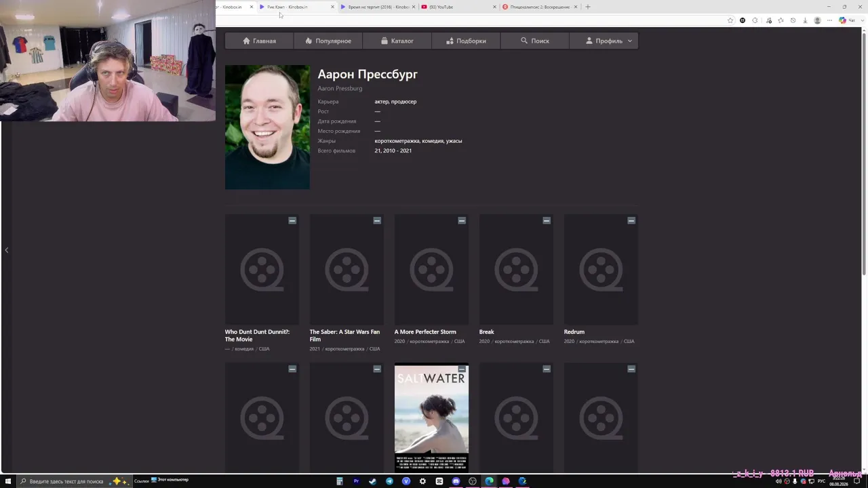Open the browser downloads icon
The height and width of the screenshot is (488, 868).
[805, 20]
